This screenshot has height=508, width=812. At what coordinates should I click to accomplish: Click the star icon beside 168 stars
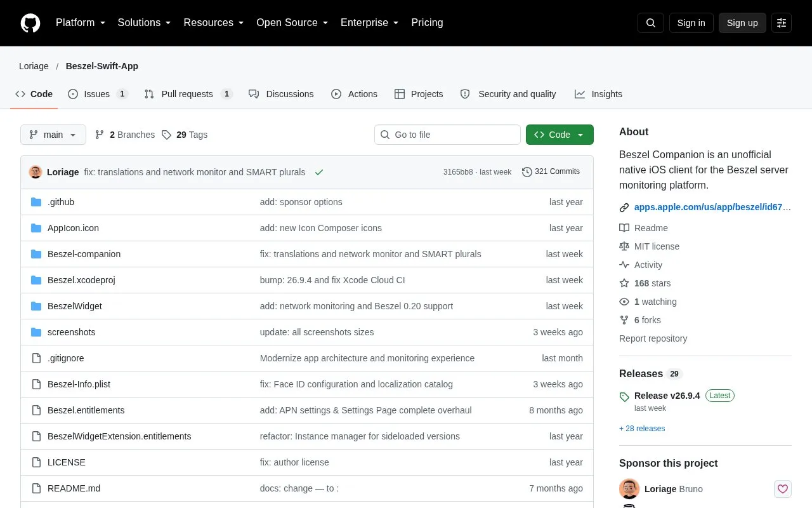624,283
